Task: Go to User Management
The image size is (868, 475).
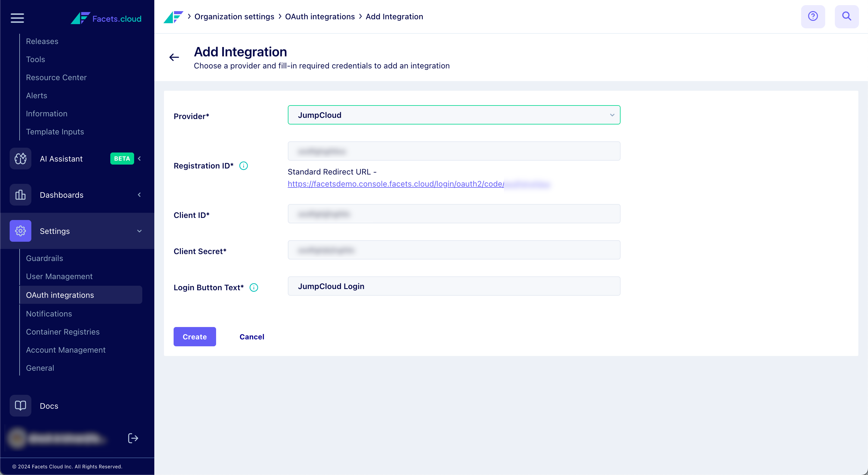Action: tap(59, 277)
